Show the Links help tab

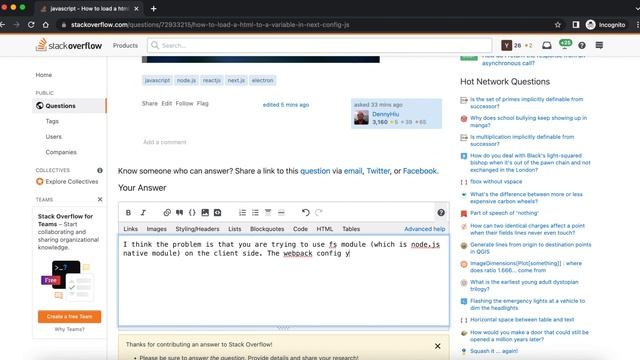pos(131,229)
